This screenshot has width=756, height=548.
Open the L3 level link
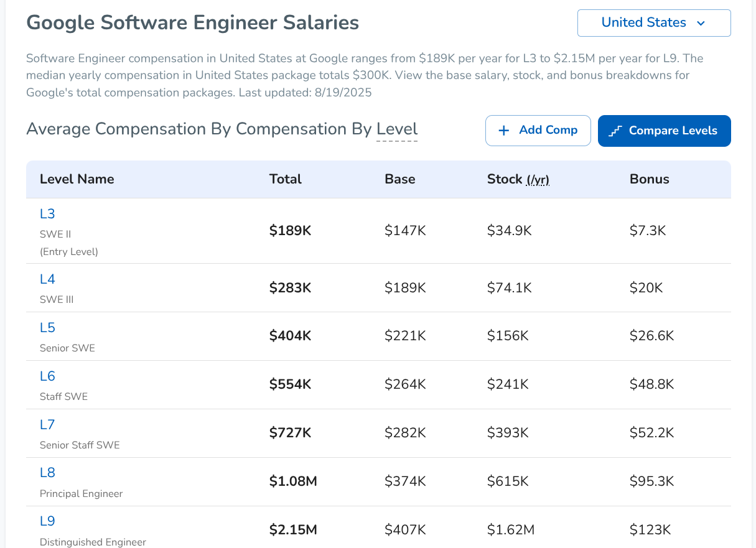pos(47,214)
